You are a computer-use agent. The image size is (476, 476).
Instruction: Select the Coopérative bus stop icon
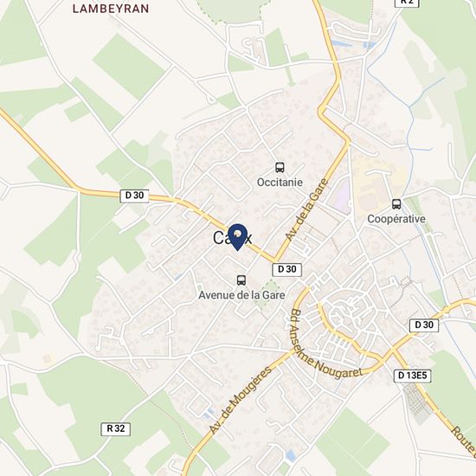396,204
